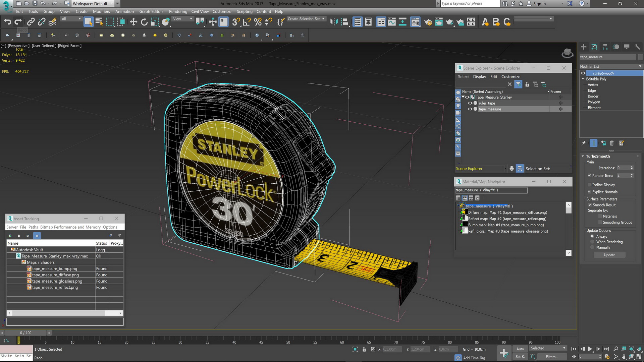The width and height of the screenshot is (644, 362).
Task: Click the Align tool icon
Action: pos(344,22)
